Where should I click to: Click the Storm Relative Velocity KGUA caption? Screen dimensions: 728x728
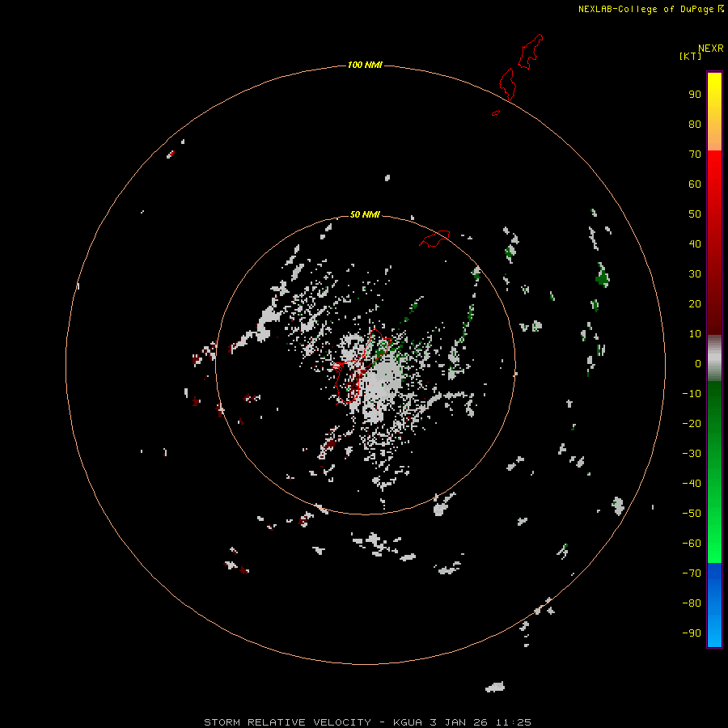tap(367, 722)
